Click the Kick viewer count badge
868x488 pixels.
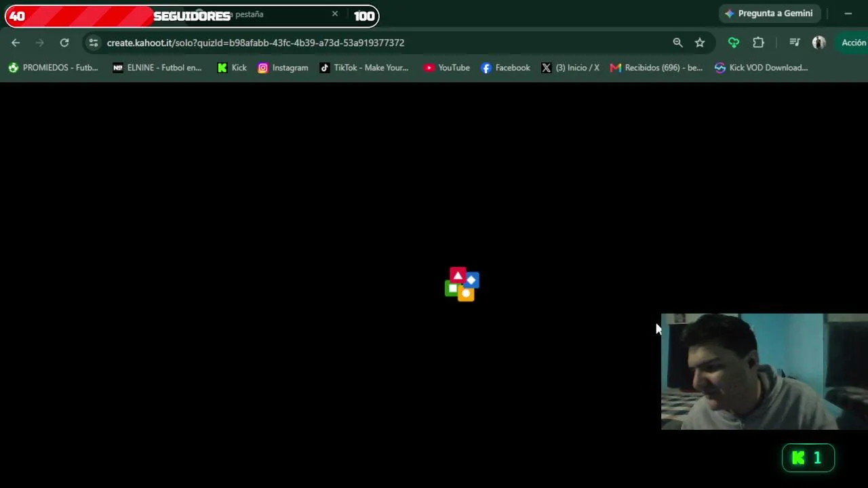tap(808, 457)
